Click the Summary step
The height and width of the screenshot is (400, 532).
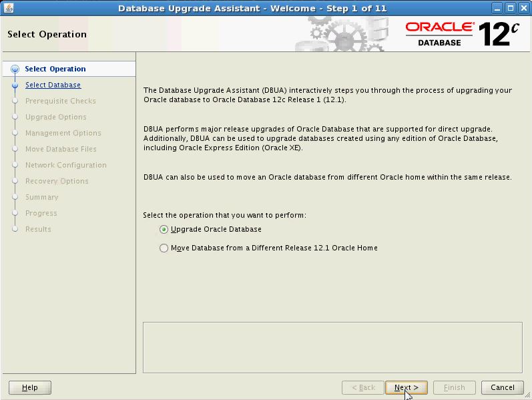point(42,197)
